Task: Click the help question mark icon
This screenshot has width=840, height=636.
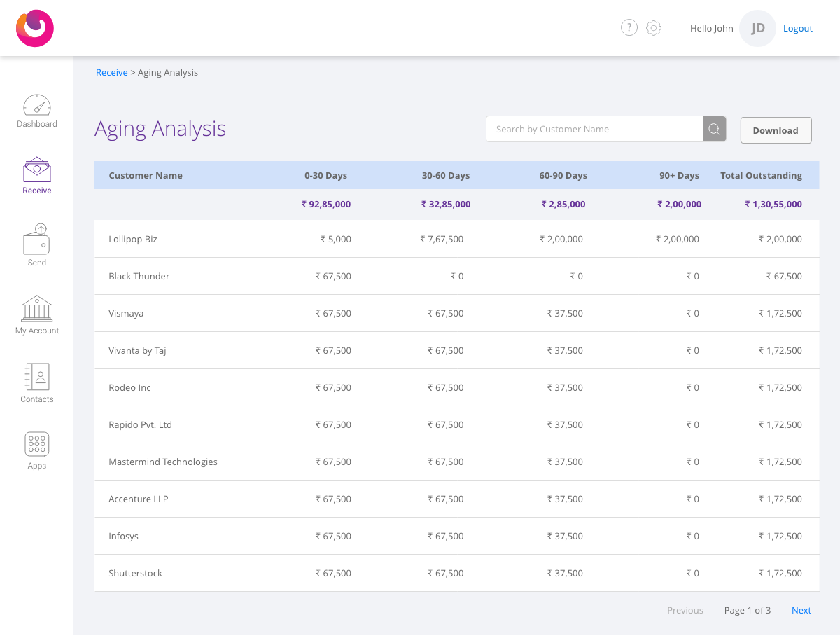Action: (629, 28)
